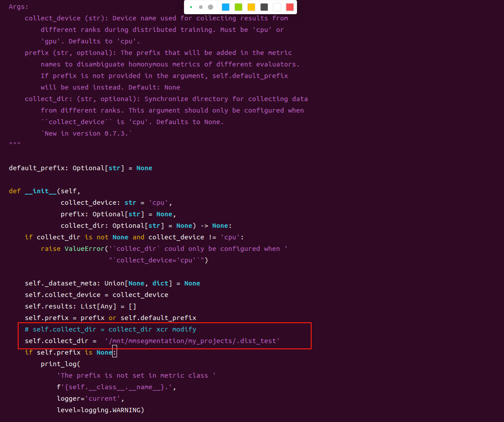Click the line "'gpu'. Defaults to 'cpu'."
Viewport: 504px width, 422px height.
(x=90, y=42)
